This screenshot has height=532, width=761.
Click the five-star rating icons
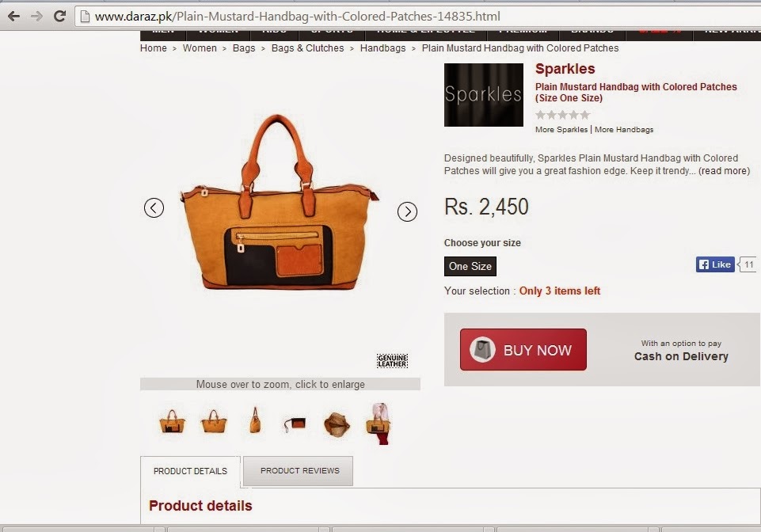tap(562, 115)
